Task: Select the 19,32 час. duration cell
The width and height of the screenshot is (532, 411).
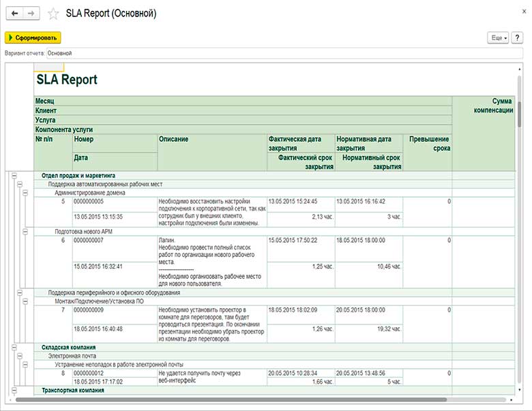Action: pos(369,333)
